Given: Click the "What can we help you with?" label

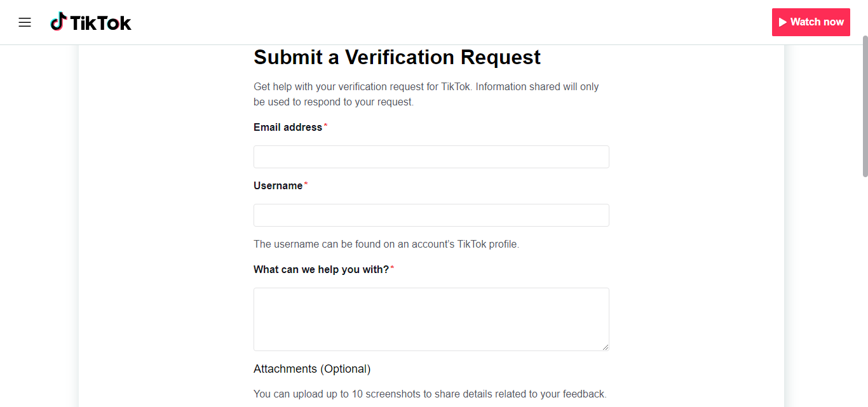Looking at the screenshot, I should pyautogui.click(x=321, y=269).
